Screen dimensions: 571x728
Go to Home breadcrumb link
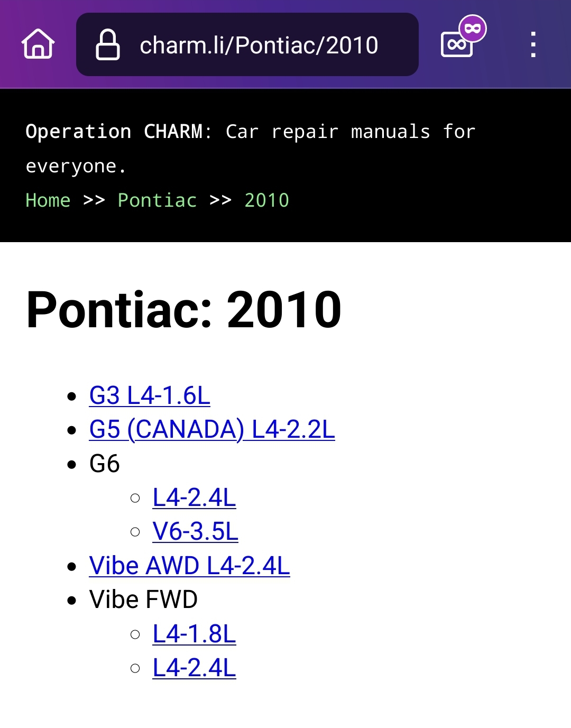[x=48, y=200]
